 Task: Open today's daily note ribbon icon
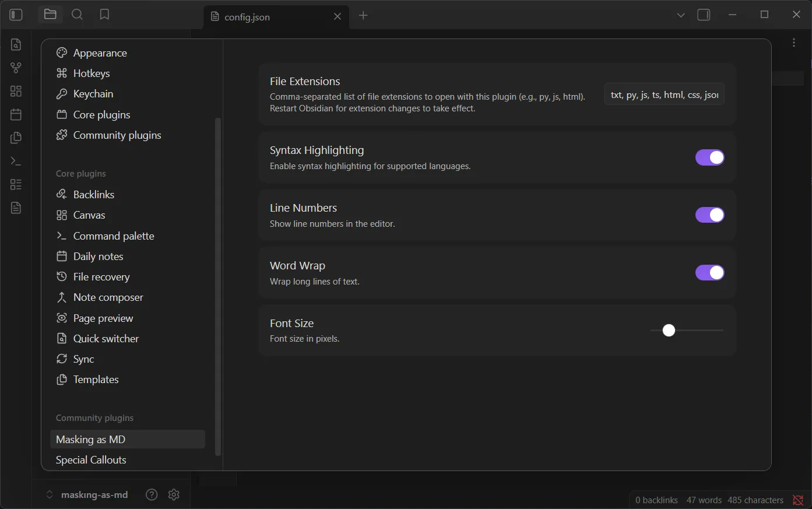(16, 114)
